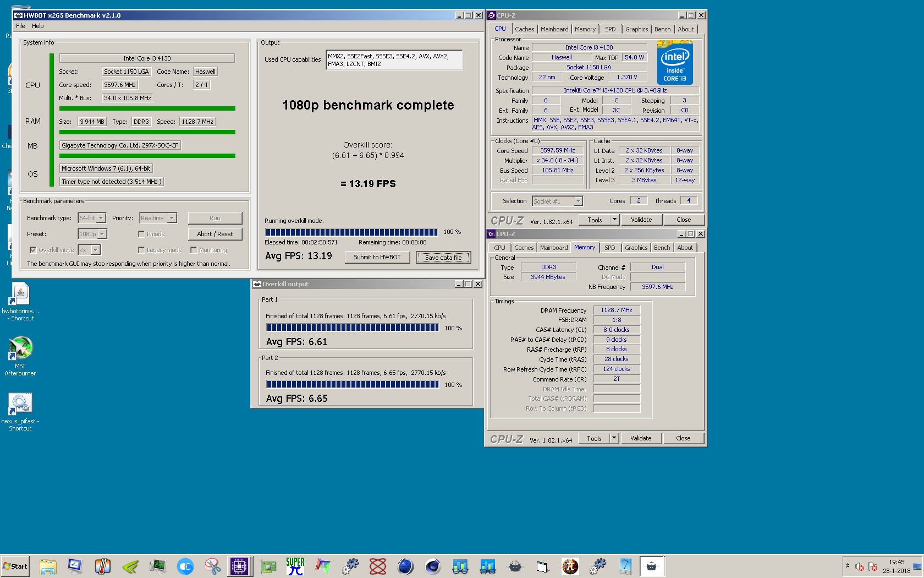Switch to About tab in lower CPU-Z
The height and width of the screenshot is (578, 924).
(685, 248)
